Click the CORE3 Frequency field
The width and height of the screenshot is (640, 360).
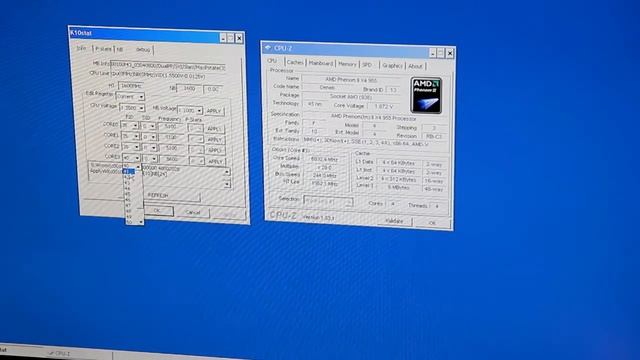point(172,159)
